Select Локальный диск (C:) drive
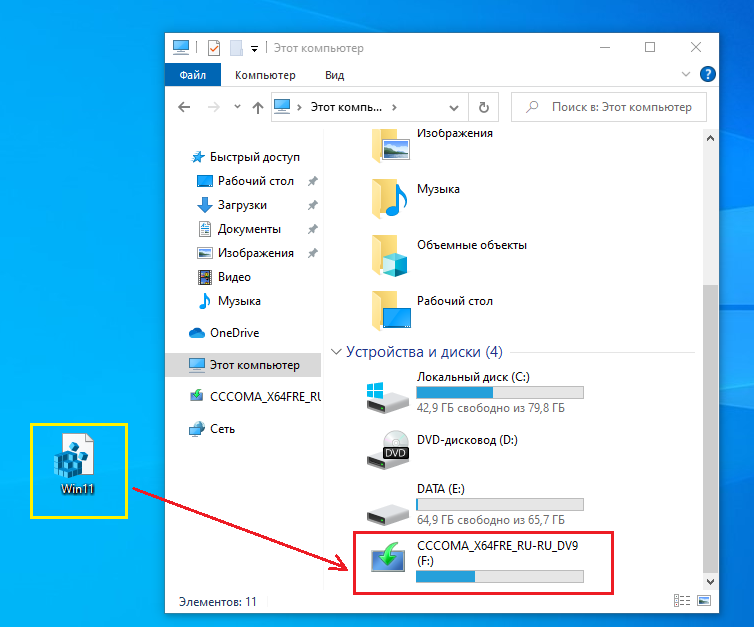This screenshot has width=754, height=627. [475, 392]
